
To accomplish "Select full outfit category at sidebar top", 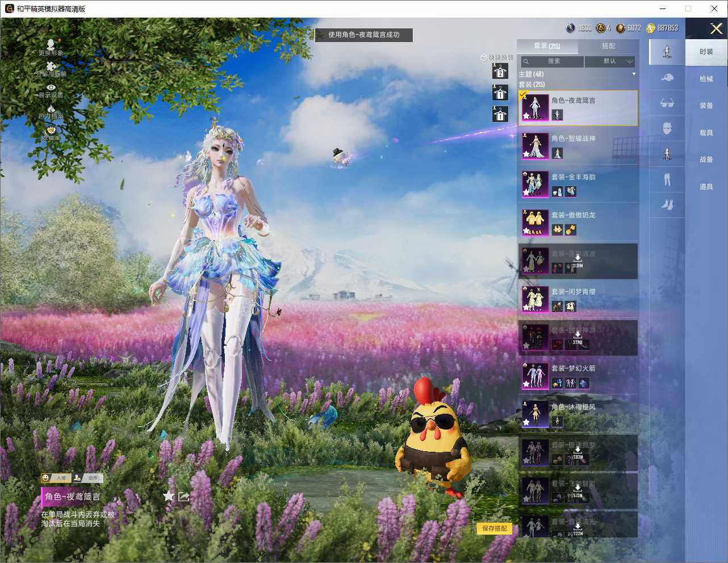I will pyautogui.click(x=667, y=52).
